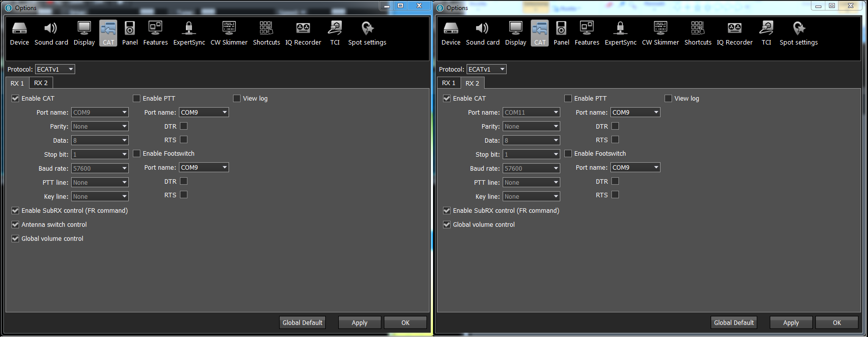Open ExpertSync settings in left Options window

[189, 34]
